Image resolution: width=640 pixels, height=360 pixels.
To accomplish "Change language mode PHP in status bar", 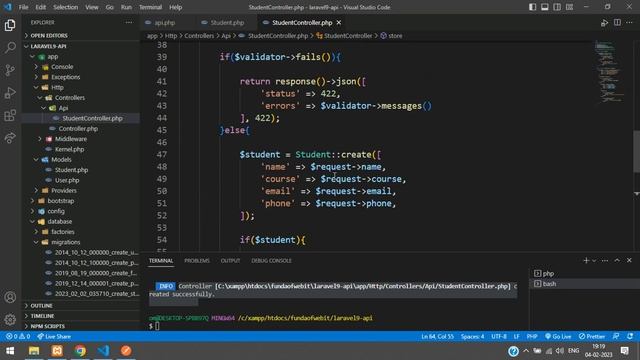I will (x=531, y=336).
